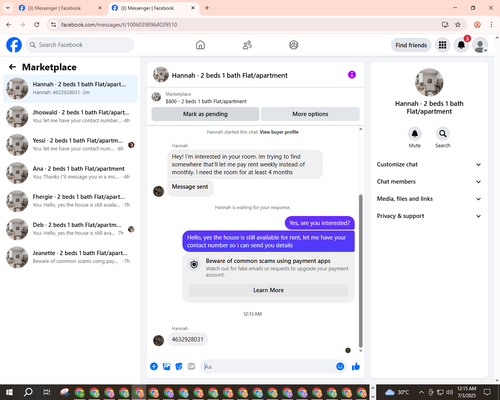The width and height of the screenshot is (500, 400).
Task: Click Learn More on scam warning
Action: (269, 290)
